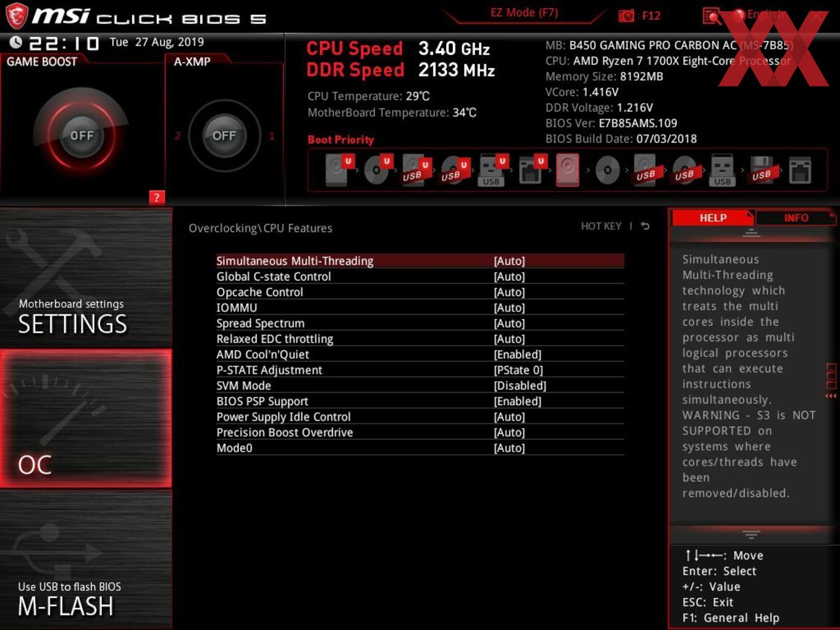840x630 pixels.
Task: Open Power Supply Idle Control value
Action: click(510, 417)
